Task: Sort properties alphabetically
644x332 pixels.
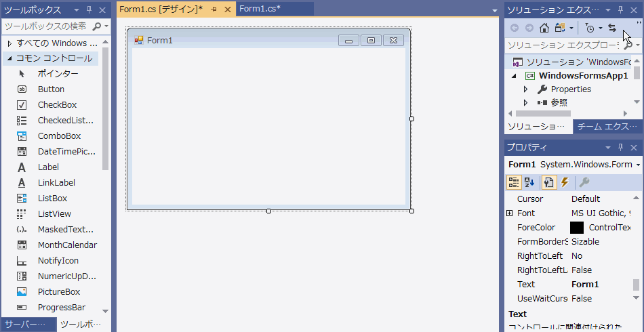Action: click(529, 182)
